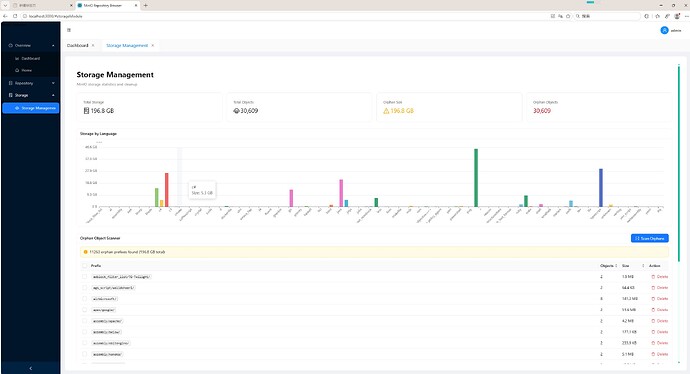Screen dimensions: 690x374
Task: Open a new browser tab
Action: 146,5
